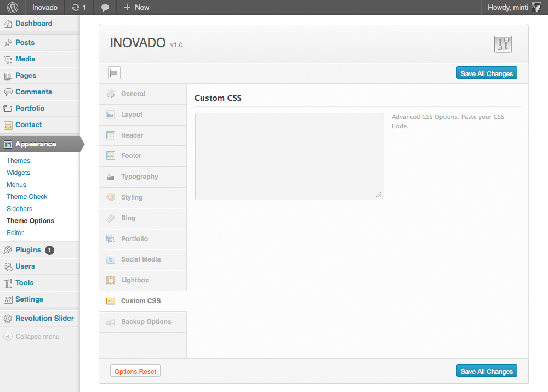Click the Media sidebar icon
The height and width of the screenshot is (392, 548).
click(8, 59)
